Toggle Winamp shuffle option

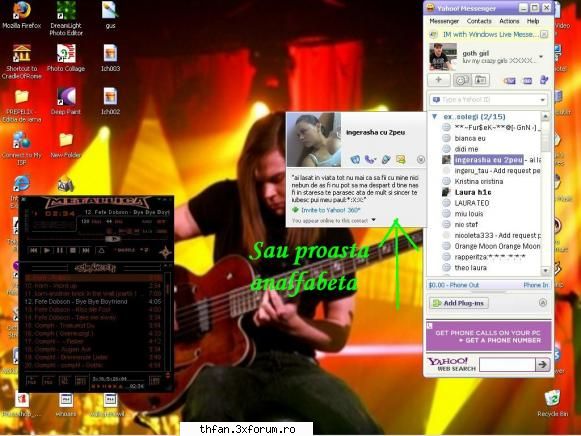(124, 250)
